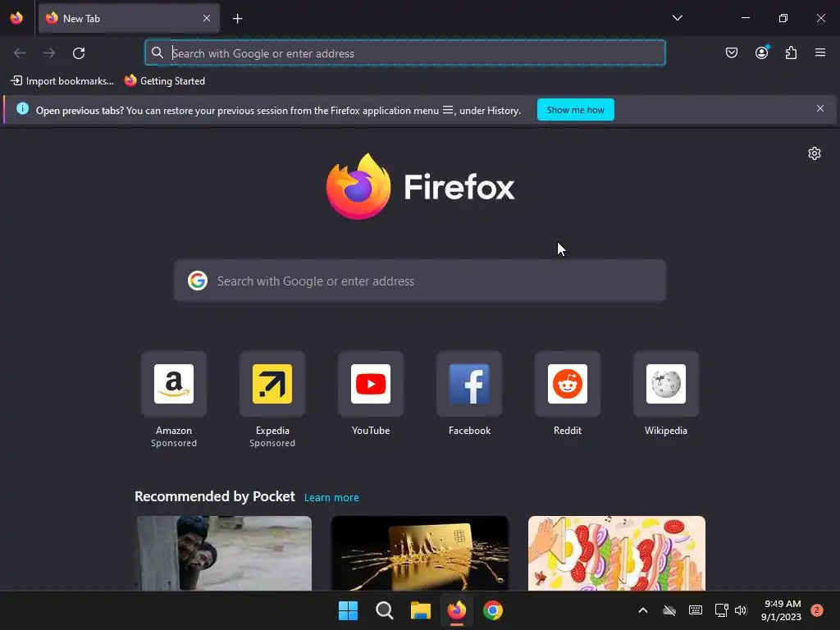Open File Explorer from taskbar
Image resolution: width=840 pixels, height=630 pixels.
[x=421, y=610]
